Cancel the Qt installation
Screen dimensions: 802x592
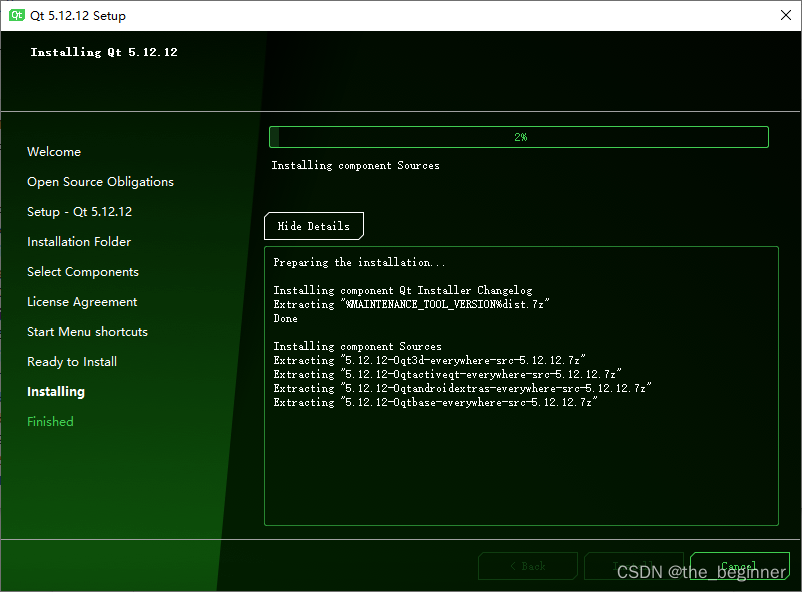[x=740, y=566]
